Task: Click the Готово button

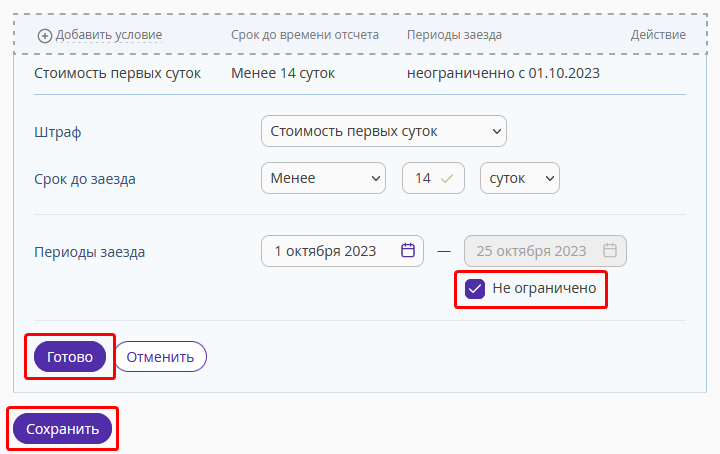Action: pos(70,357)
